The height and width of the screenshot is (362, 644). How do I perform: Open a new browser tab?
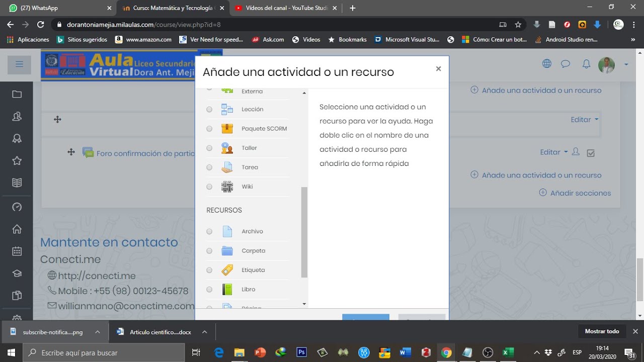(353, 8)
